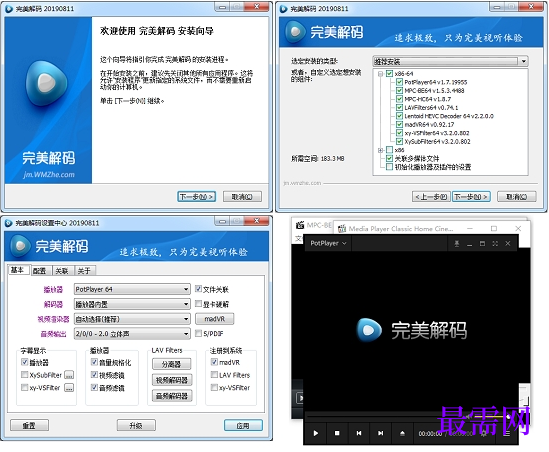Click 上一步 in component selection window
This screenshot has height=452, width=549.
[431, 197]
